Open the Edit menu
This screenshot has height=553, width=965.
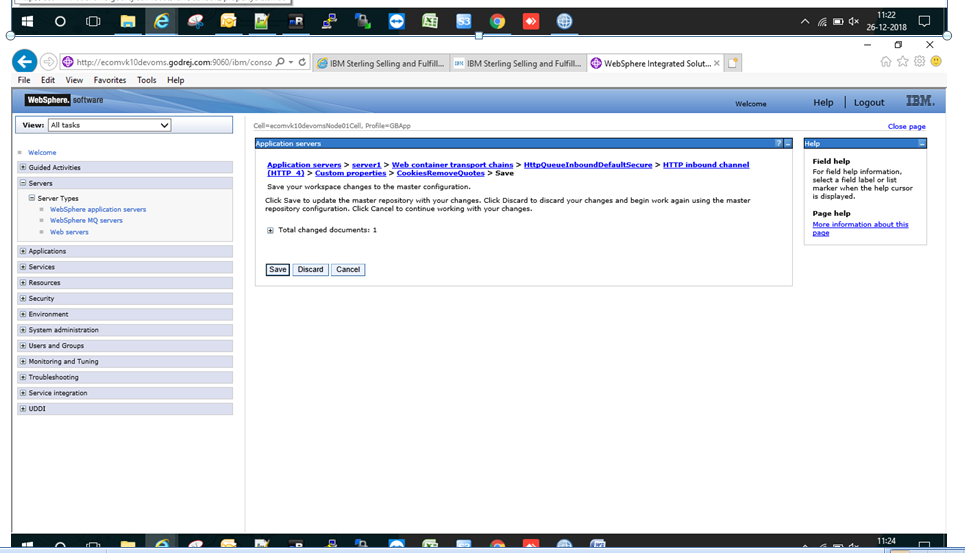point(48,80)
